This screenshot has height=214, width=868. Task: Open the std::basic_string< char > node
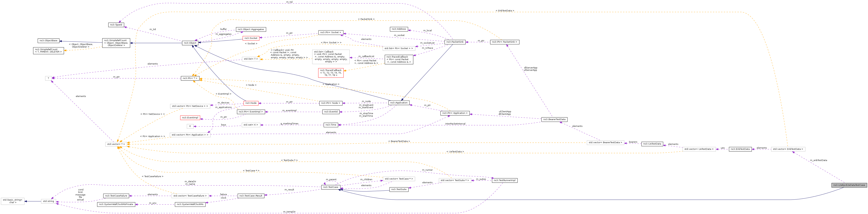click(13, 201)
